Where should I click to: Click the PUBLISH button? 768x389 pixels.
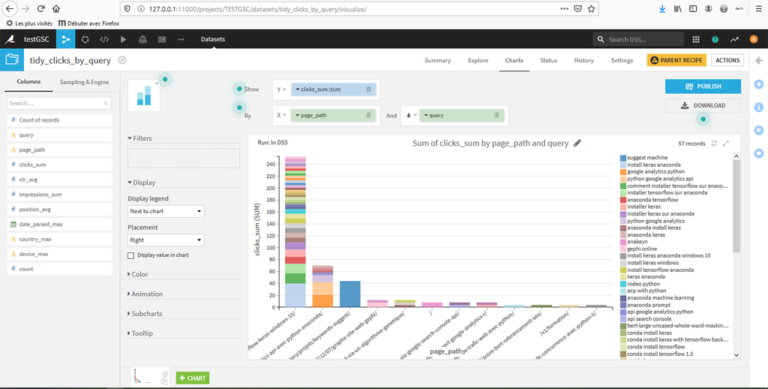pos(703,86)
